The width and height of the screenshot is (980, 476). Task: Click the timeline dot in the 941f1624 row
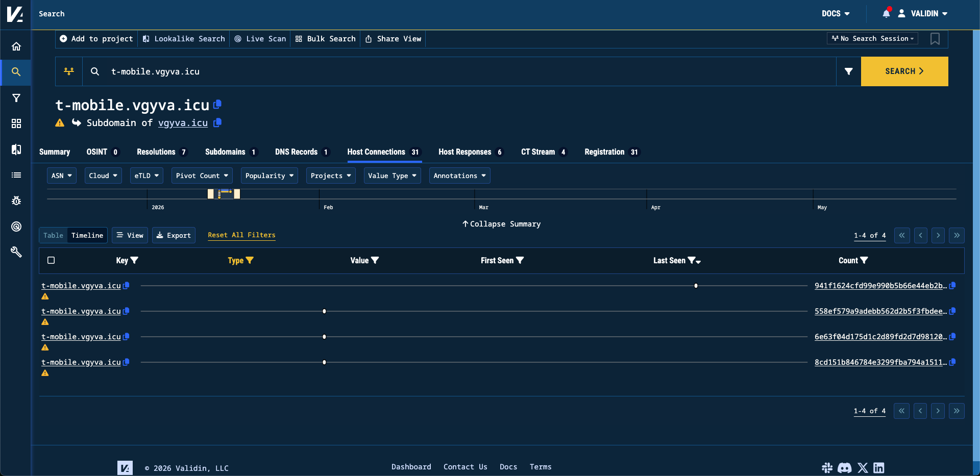[696, 286]
